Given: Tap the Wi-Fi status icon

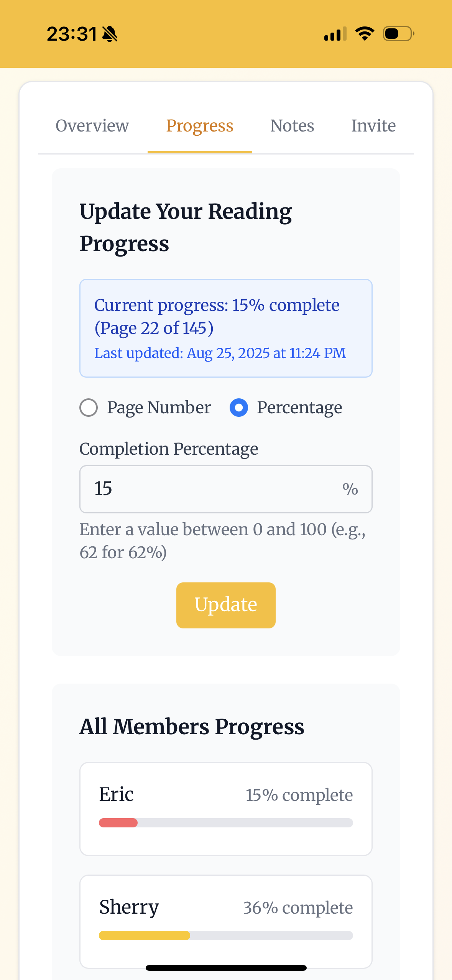Looking at the screenshot, I should click(365, 34).
